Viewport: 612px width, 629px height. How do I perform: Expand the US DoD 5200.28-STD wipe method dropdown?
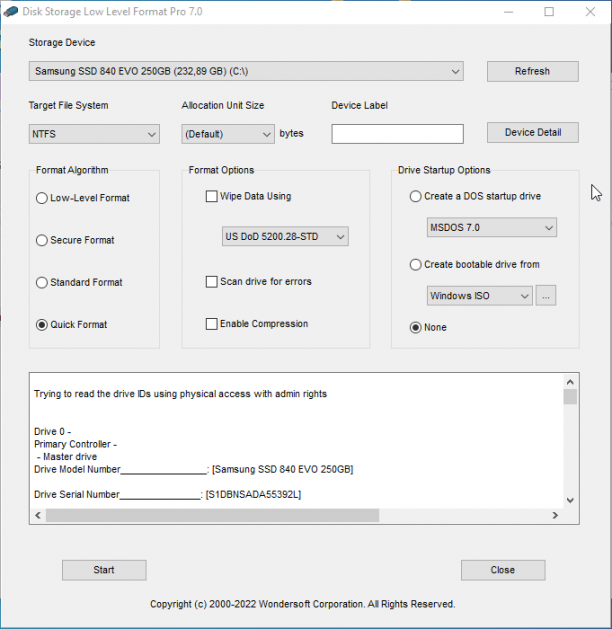click(x=285, y=237)
